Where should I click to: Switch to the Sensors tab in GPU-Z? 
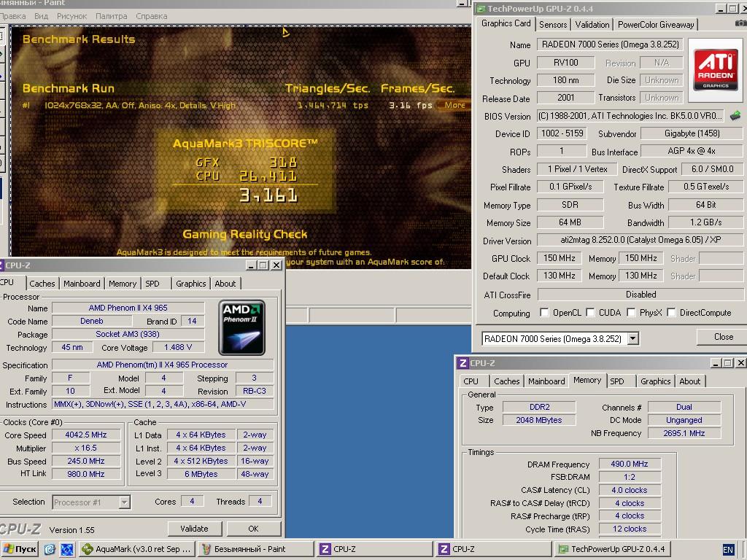tap(553, 24)
